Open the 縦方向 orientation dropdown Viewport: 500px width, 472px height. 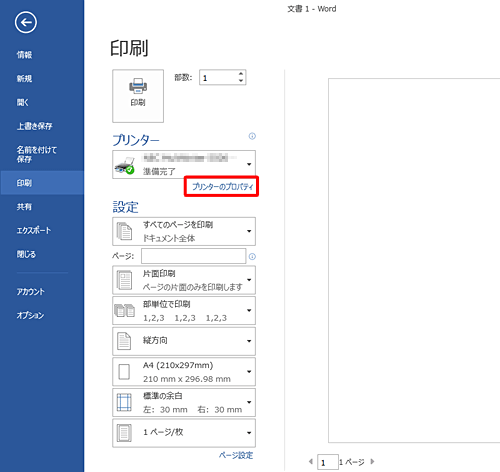click(x=184, y=341)
